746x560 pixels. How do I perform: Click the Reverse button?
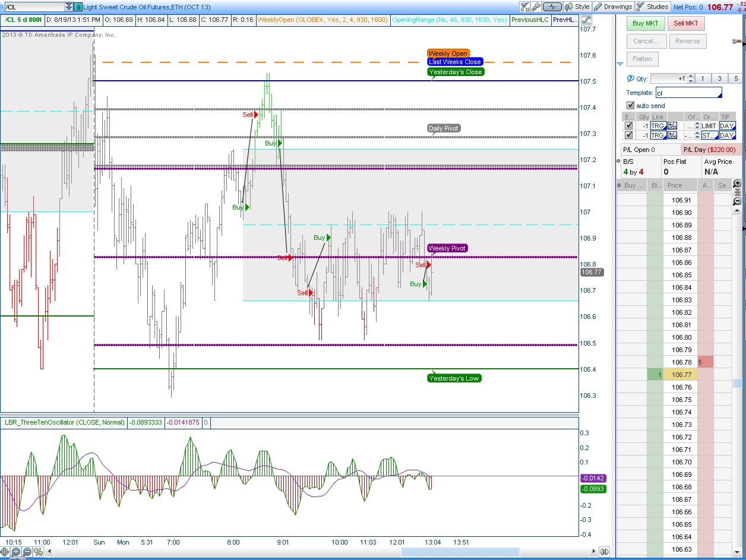click(688, 41)
